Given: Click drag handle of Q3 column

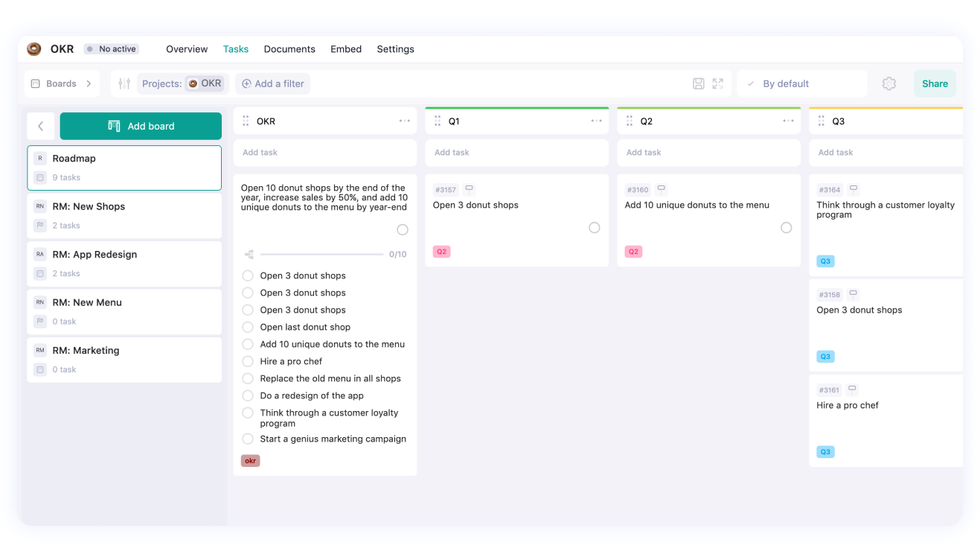Looking at the screenshot, I should (x=822, y=121).
